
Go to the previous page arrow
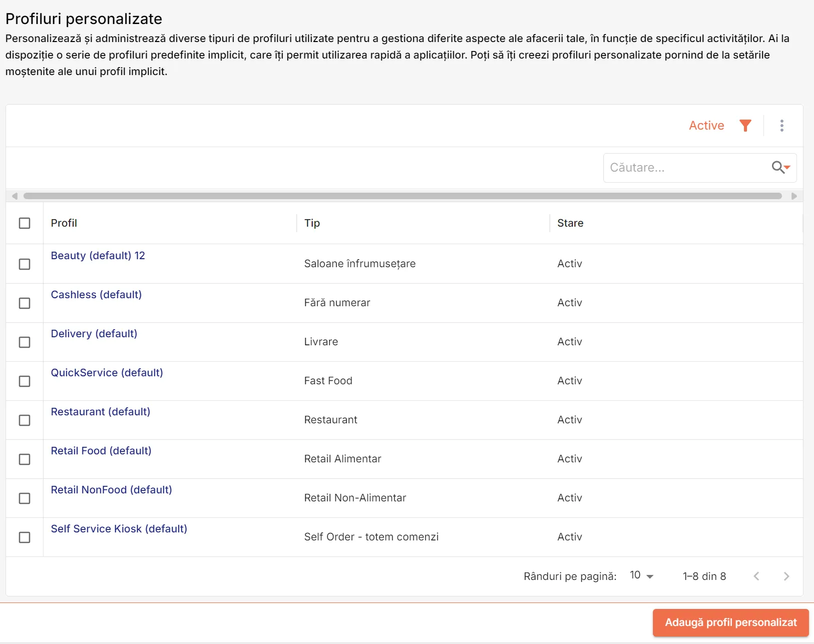756,576
